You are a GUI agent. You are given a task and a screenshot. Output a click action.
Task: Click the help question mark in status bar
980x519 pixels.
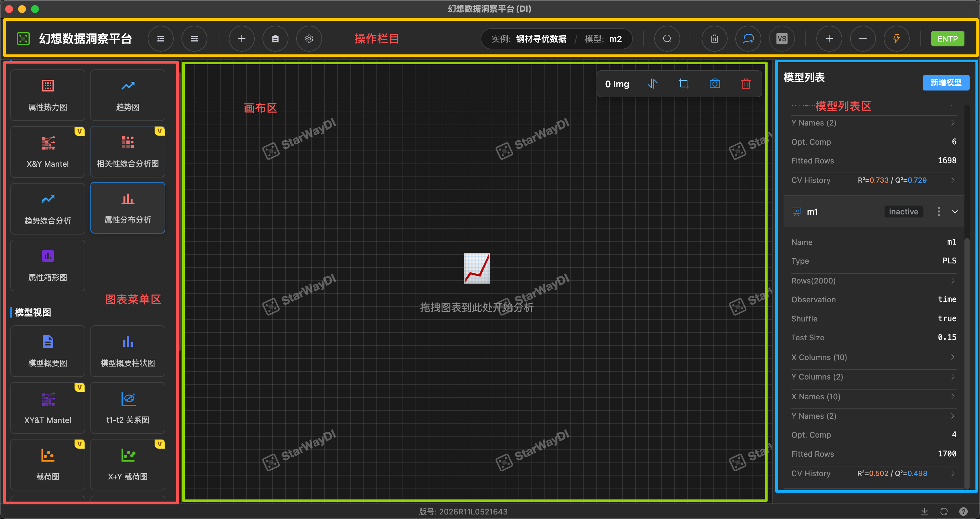963,512
